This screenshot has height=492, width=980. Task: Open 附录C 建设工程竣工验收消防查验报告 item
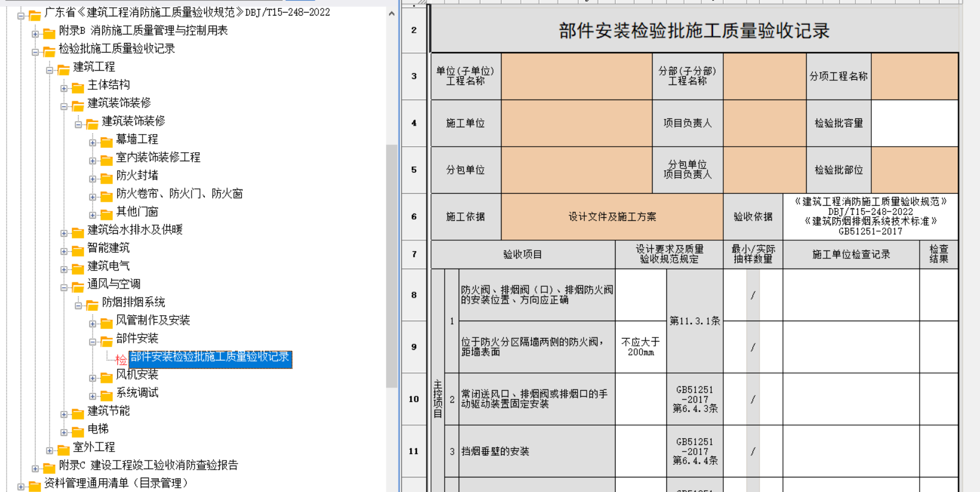pyautogui.click(x=149, y=465)
